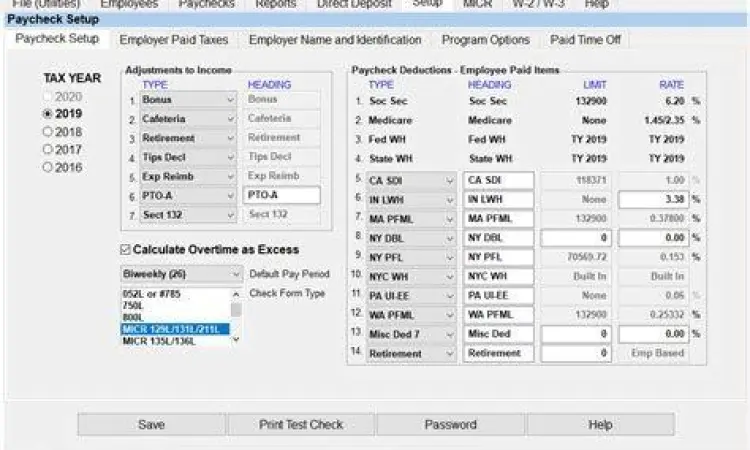Click the Password button
750x450 pixels.
(451, 424)
